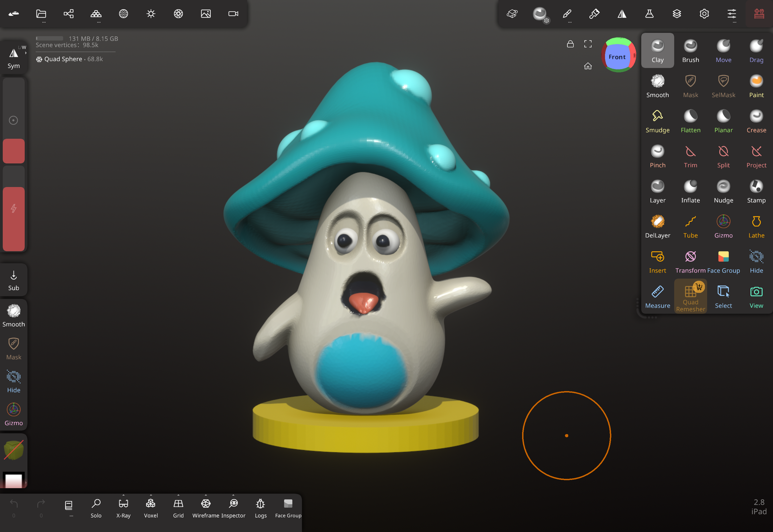Select the Layer tool

[x=657, y=191]
